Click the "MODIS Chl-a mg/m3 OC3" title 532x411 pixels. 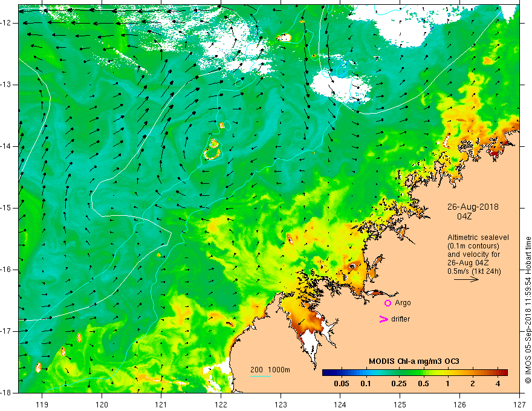pyautogui.click(x=414, y=361)
